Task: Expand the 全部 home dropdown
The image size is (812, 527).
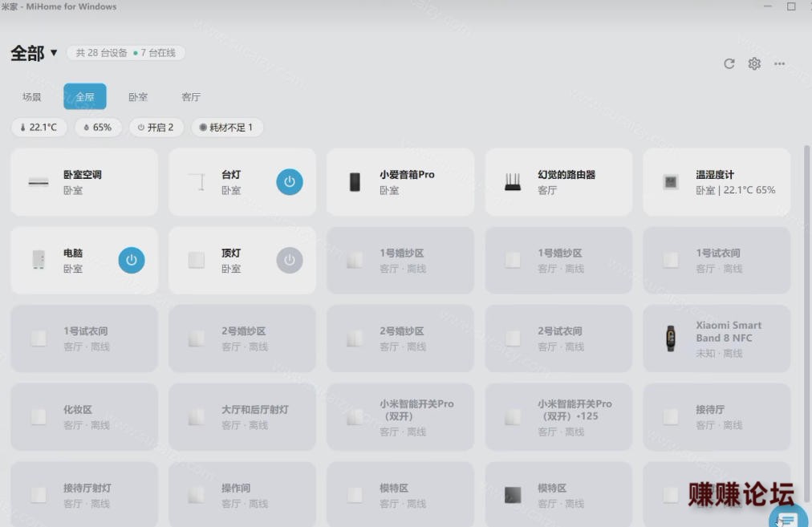Action: pyautogui.click(x=35, y=53)
